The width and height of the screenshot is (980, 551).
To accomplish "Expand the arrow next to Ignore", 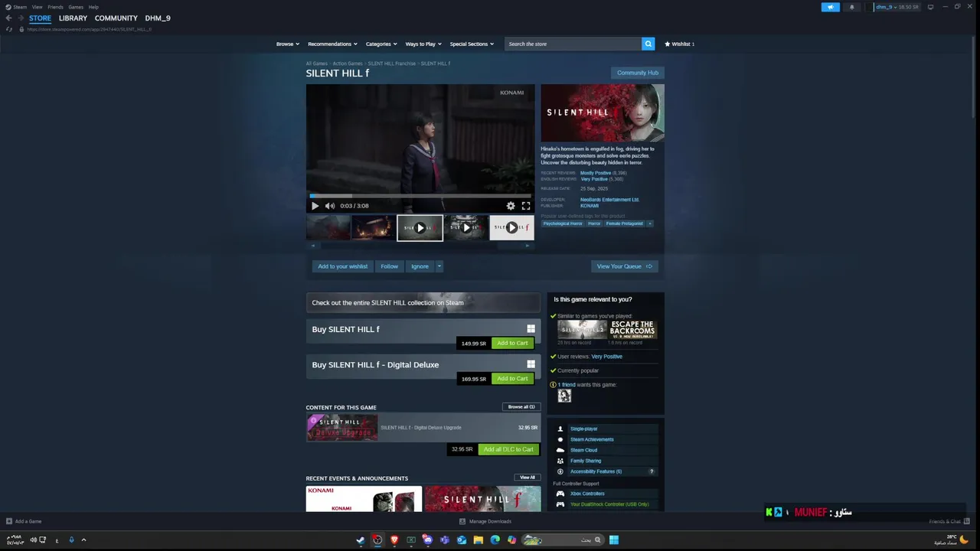I will (x=439, y=266).
